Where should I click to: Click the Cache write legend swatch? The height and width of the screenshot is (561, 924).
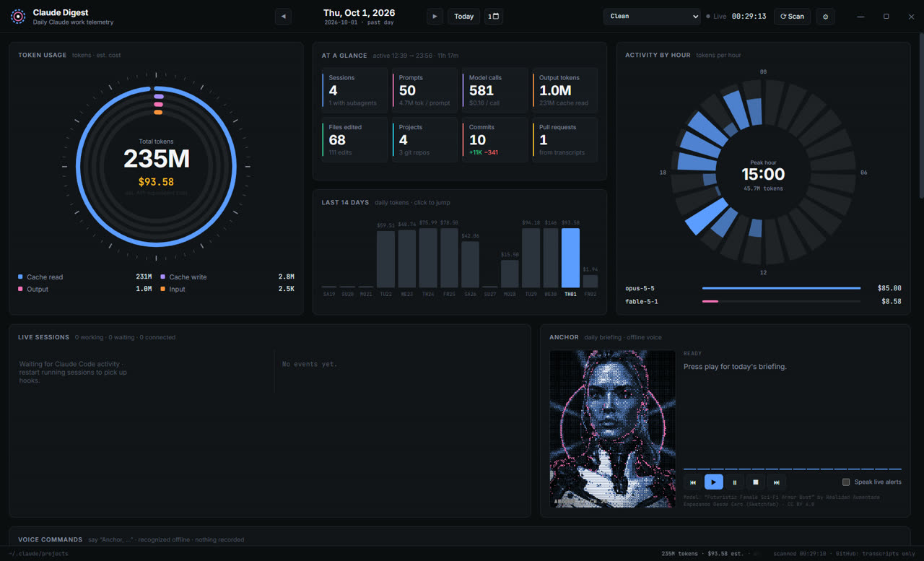[x=162, y=277]
